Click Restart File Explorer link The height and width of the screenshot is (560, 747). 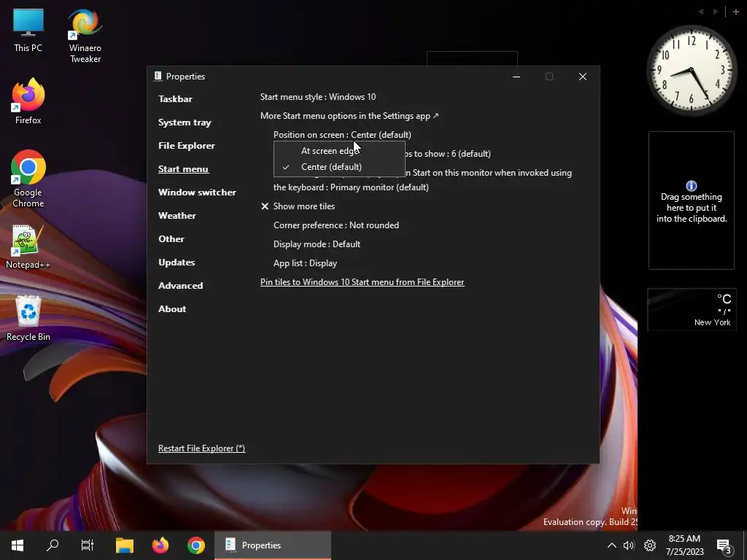201,448
